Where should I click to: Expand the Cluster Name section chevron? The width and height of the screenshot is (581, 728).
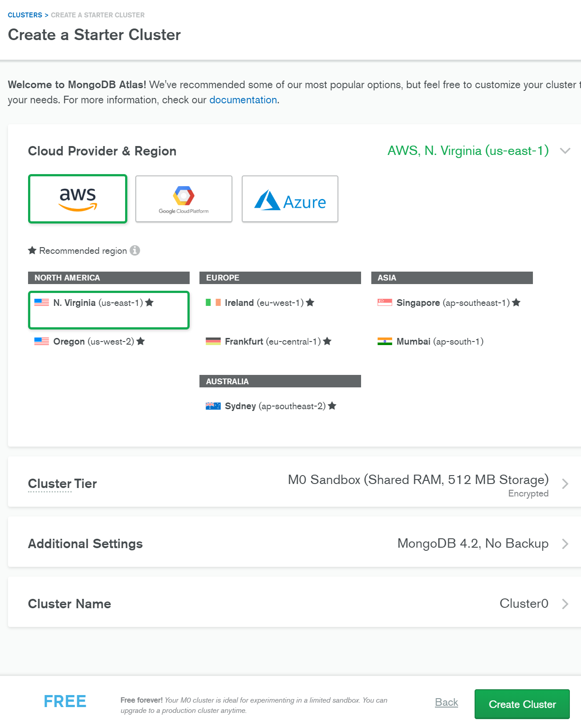click(x=565, y=604)
